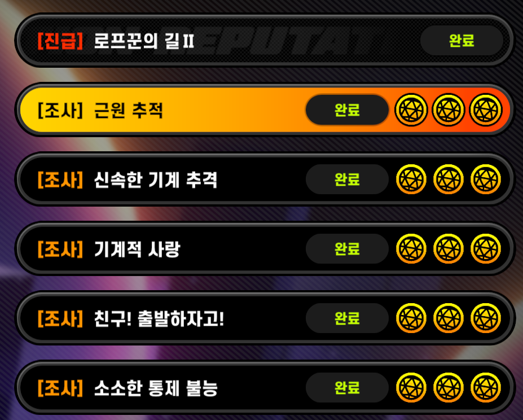Click 완료 button on 근원 추적 quest

coord(347,110)
